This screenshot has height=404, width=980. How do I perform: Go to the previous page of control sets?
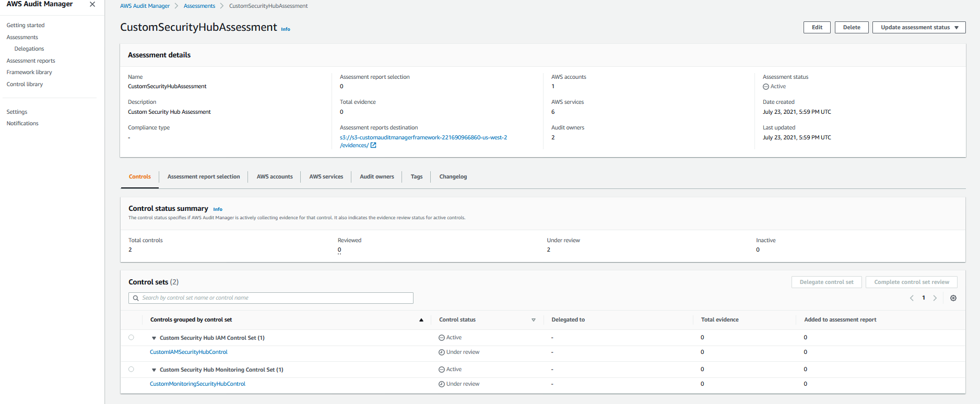tap(912, 298)
